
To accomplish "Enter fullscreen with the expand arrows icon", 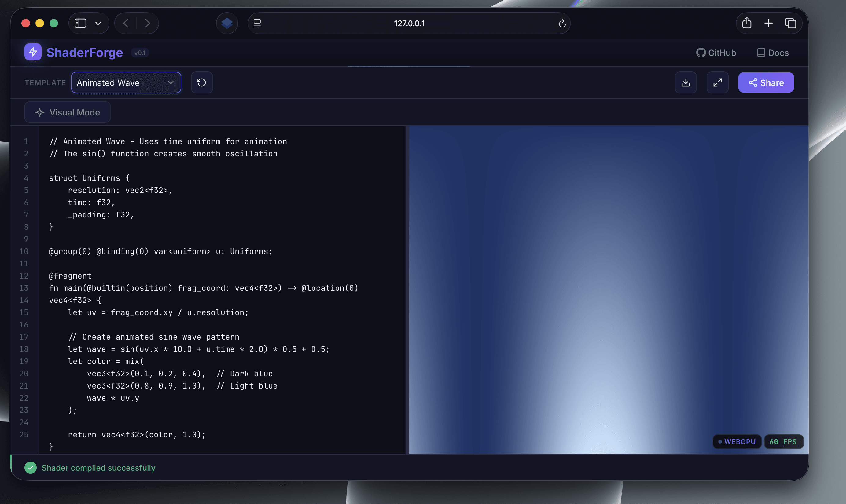I will pyautogui.click(x=717, y=82).
